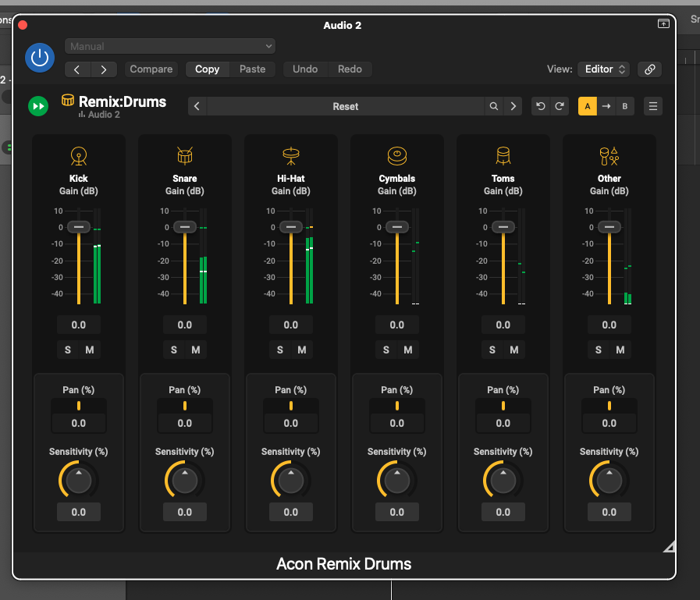Open the Reset preset selector

pyautogui.click(x=346, y=106)
